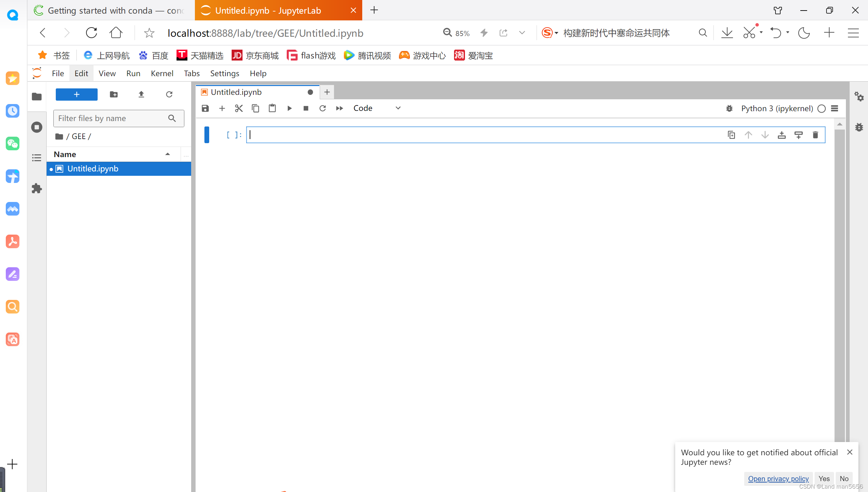
Task: Toggle the Running Terminals and Kernels sidebar
Action: point(36,127)
